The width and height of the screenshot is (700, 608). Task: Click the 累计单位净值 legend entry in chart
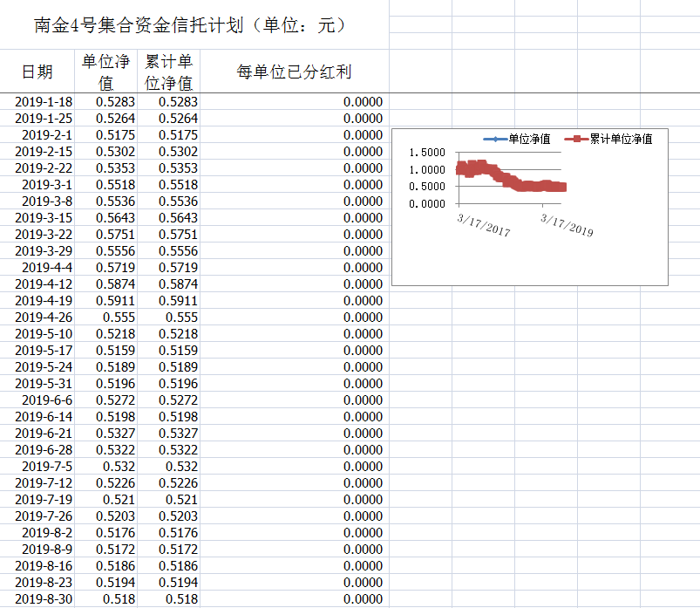(x=608, y=139)
